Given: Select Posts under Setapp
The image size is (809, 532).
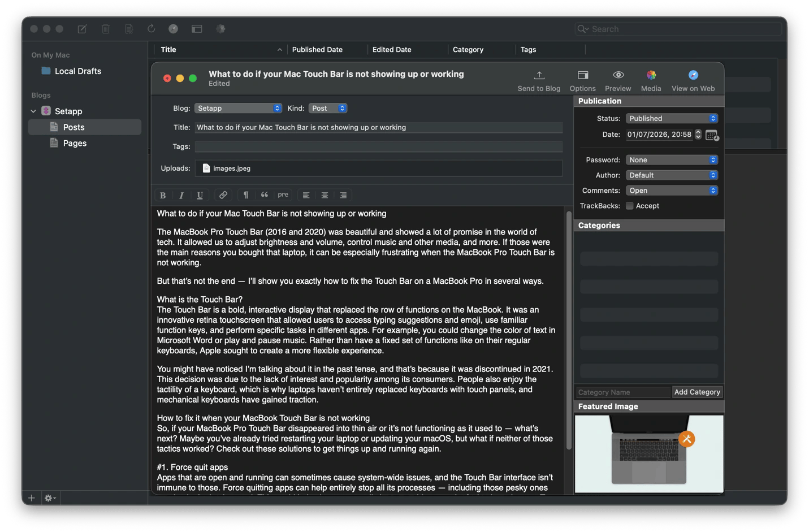Looking at the screenshot, I should tap(85, 127).
